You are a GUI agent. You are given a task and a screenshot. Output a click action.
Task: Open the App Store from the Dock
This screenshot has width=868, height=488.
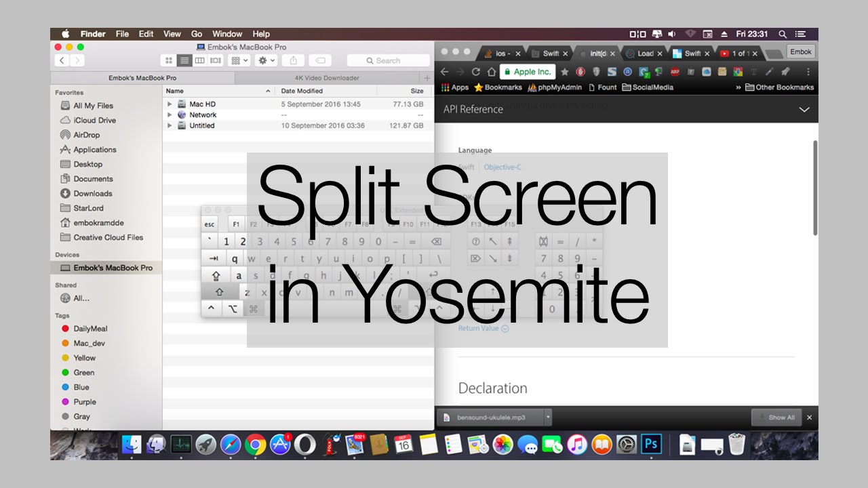coord(280,445)
